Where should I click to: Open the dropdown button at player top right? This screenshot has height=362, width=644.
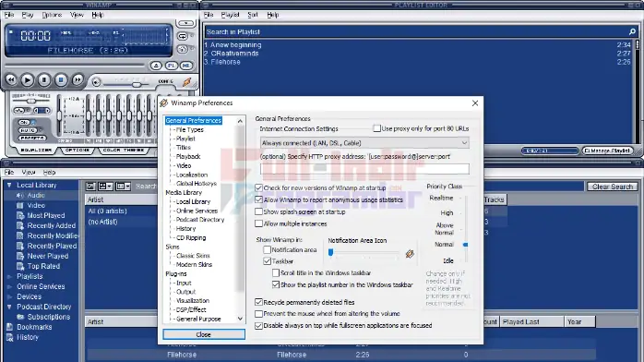[x=185, y=23]
